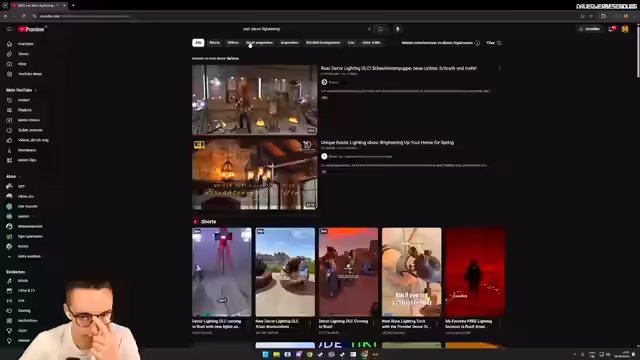Open Später ansehen watch later icon
The image size is (640, 360).
pyautogui.click(x=9, y=130)
